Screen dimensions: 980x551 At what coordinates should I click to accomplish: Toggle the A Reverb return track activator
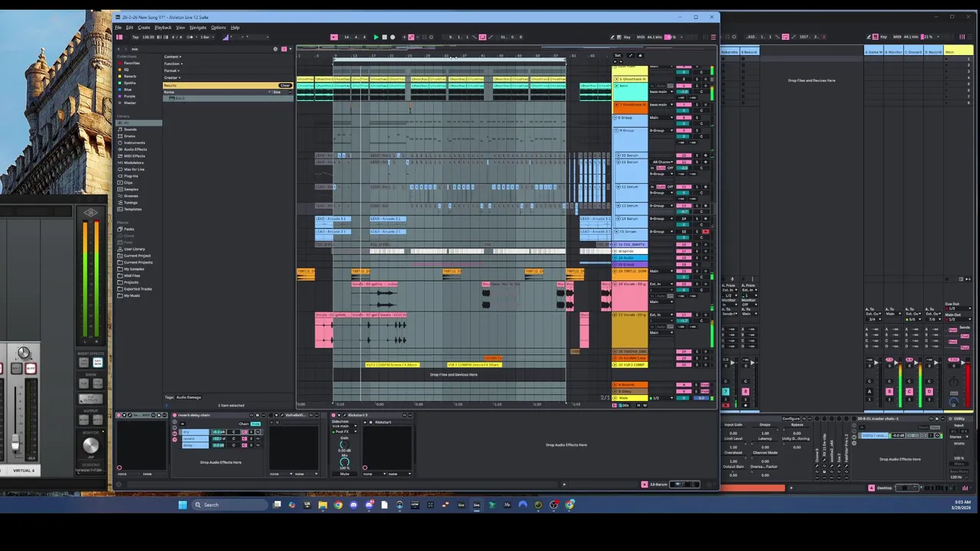[x=684, y=385]
